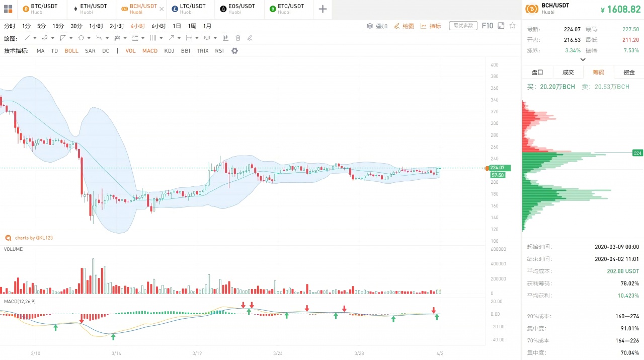The height and width of the screenshot is (360, 644).
Task: Select the polygon shape drawing tool
Action: 62,38
